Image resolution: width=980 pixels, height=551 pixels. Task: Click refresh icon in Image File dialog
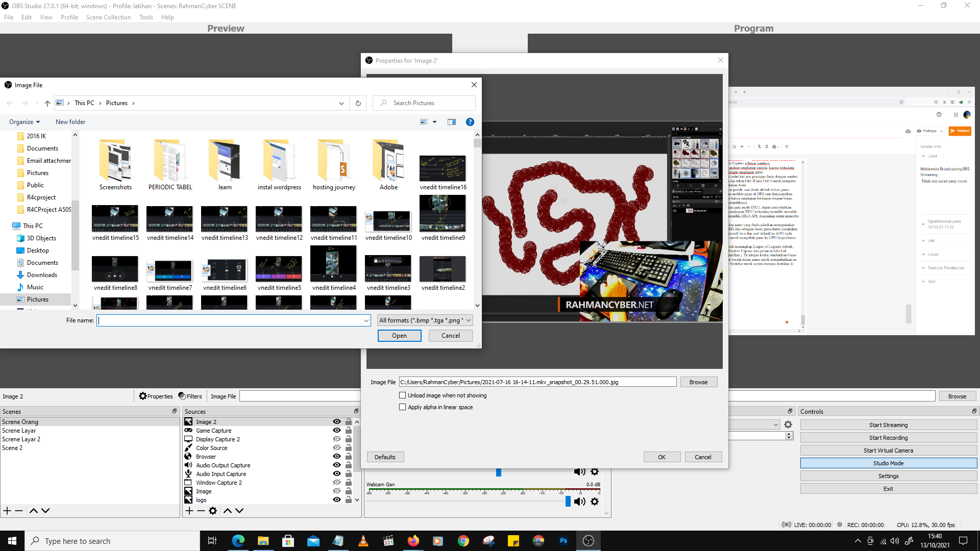(358, 103)
